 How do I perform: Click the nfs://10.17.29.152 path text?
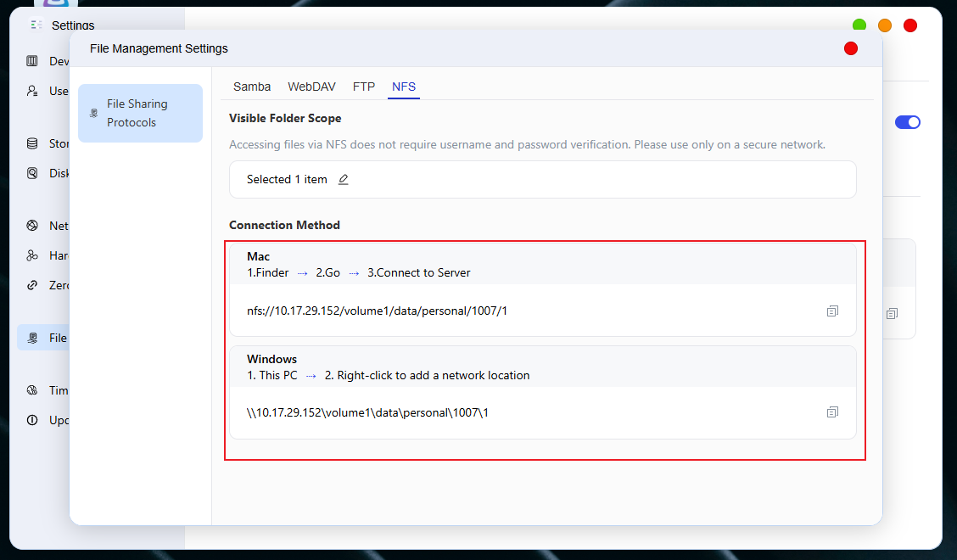(x=377, y=311)
